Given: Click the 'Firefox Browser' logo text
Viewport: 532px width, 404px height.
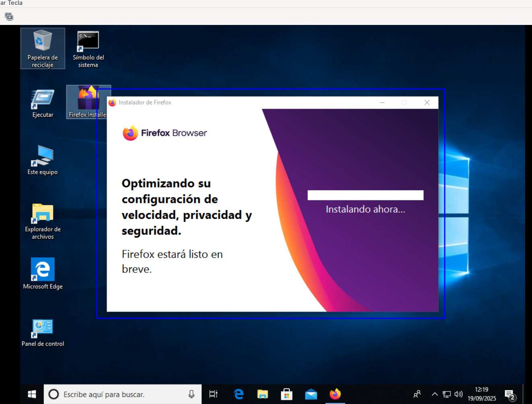Looking at the screenshot, I should click(174, 133).
